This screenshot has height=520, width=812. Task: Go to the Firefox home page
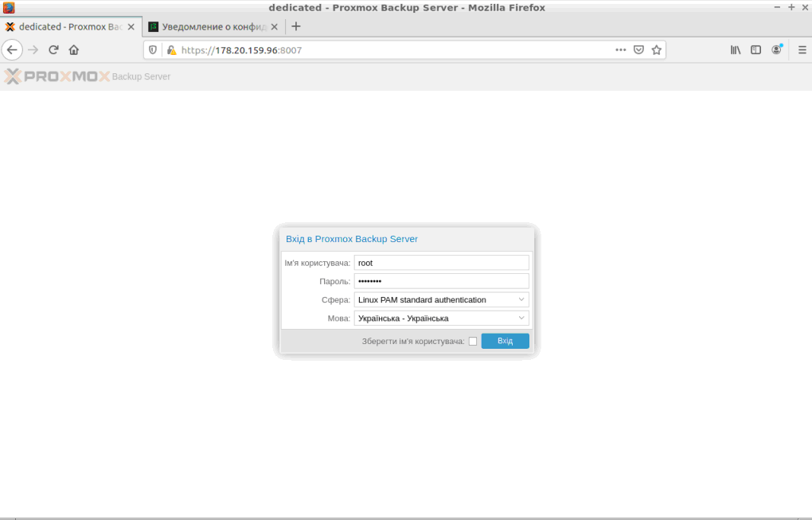pos(74,50)
